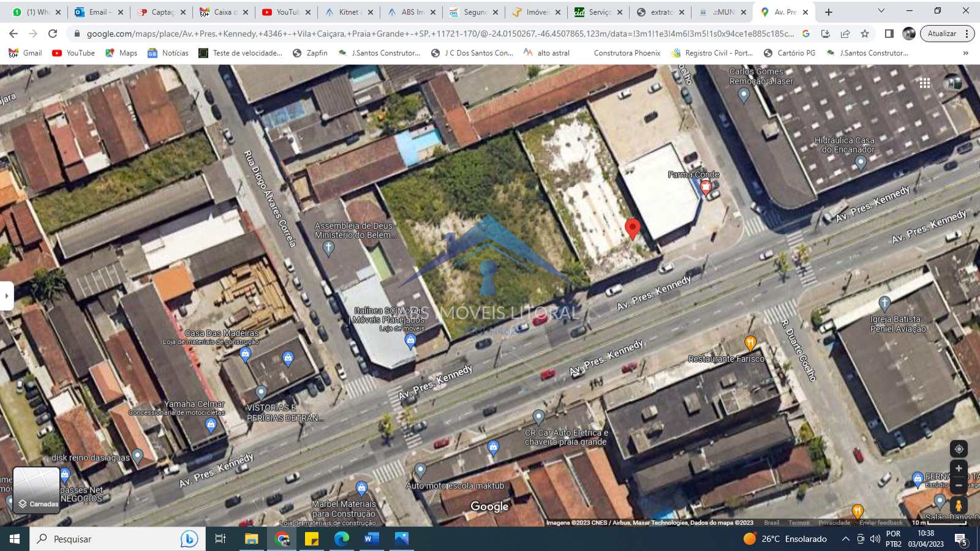
Task: Click the Carlos Gomes Remoção a laser pin
Action: click(744, 94)
